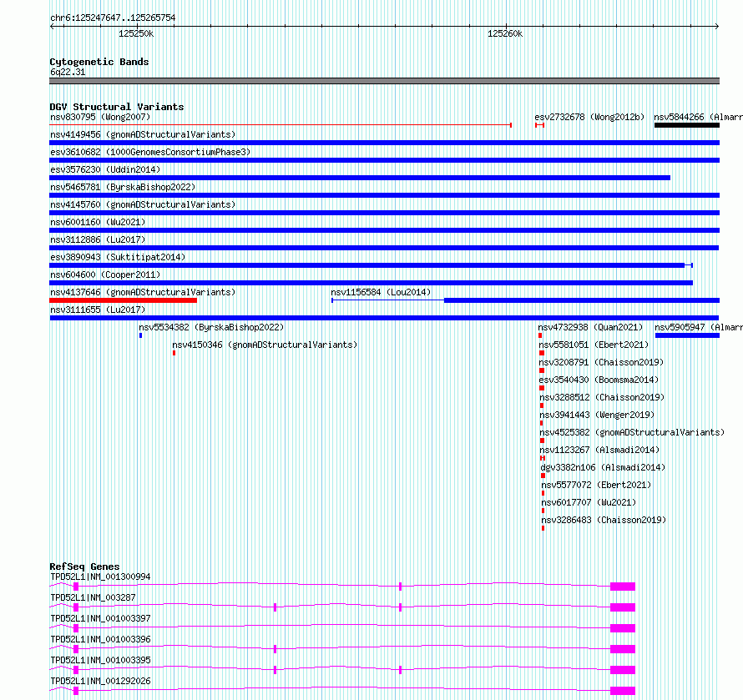Click the chr6:125247647..125265754 coordinate label

pyautogui.click(x=113, y=18)
